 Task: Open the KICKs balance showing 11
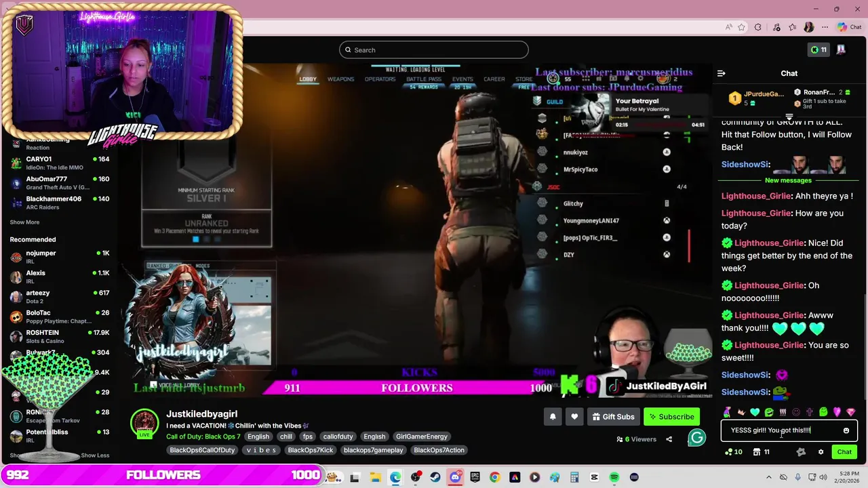click(818, 49)
